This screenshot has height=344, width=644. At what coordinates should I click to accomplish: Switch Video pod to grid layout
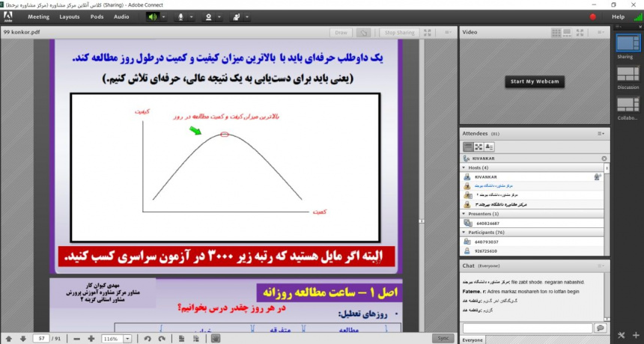coord(556,32)
